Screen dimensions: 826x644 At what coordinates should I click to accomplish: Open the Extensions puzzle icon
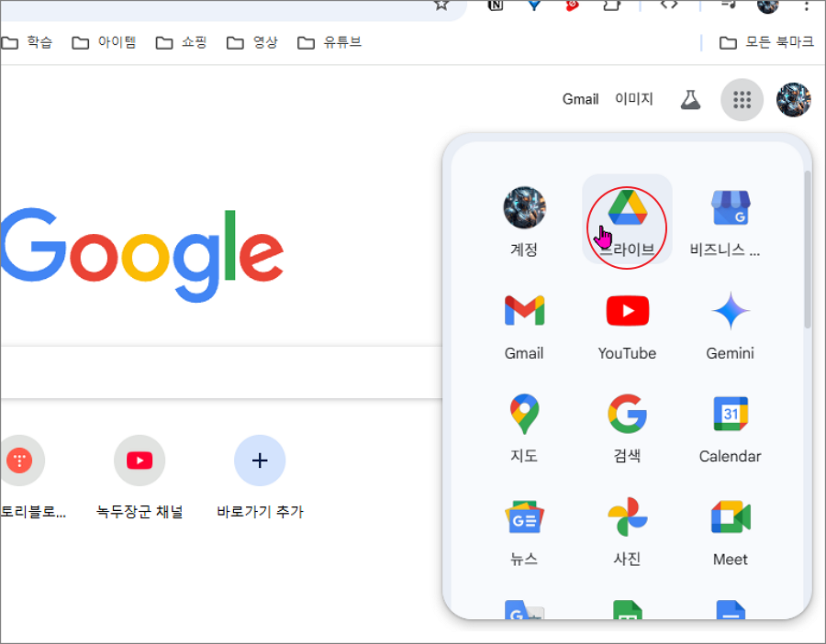[x=611, y=5]
